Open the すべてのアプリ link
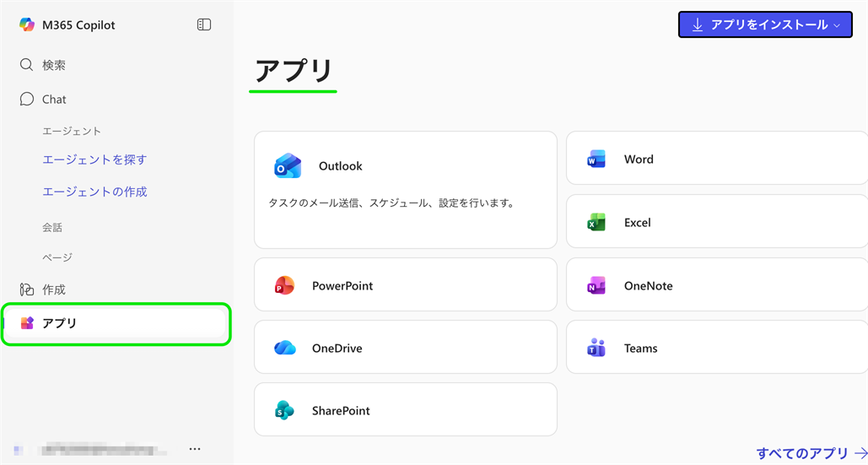This screenshot has width=868, height=465. point(810,453)
